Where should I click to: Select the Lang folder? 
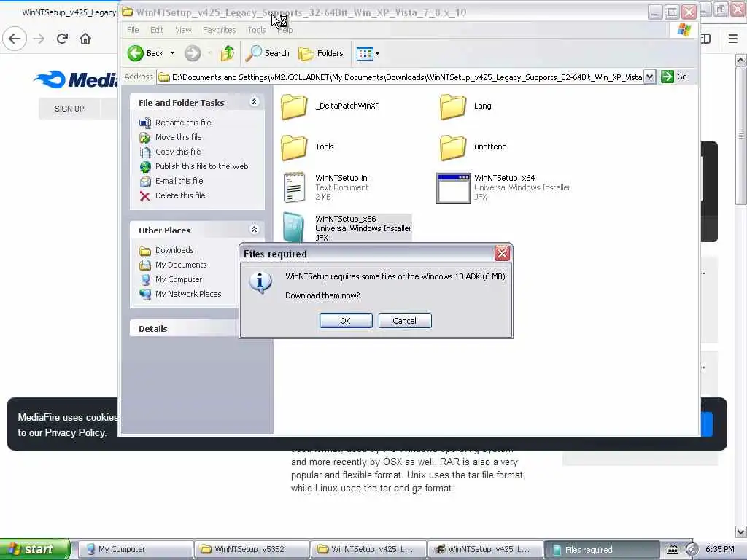coord(453,106)
